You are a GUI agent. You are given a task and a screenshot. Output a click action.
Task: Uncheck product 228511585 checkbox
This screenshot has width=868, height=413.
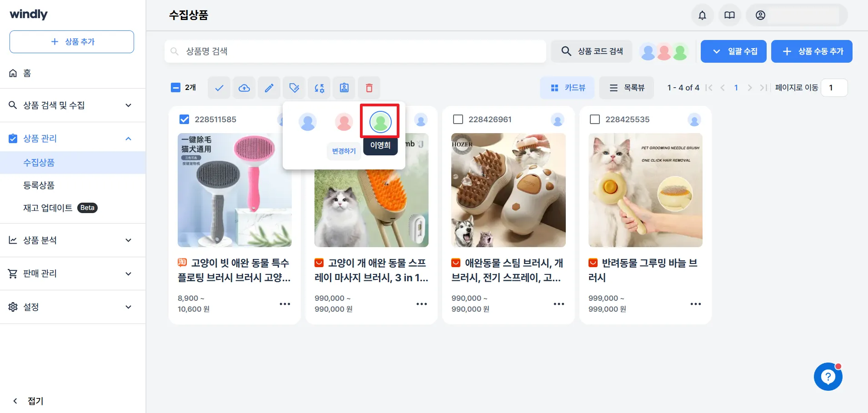pyautogui.click(x=184, y=119)
